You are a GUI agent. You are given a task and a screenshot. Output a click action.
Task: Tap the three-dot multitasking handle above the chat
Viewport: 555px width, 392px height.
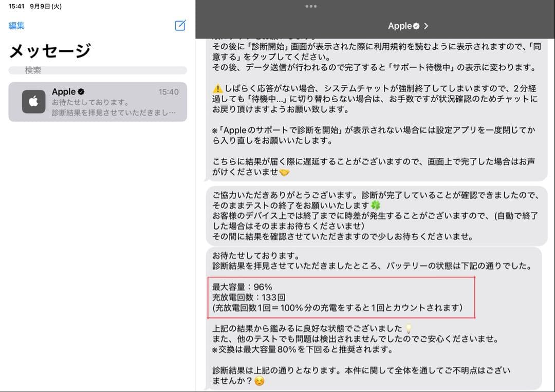[310, 7]
